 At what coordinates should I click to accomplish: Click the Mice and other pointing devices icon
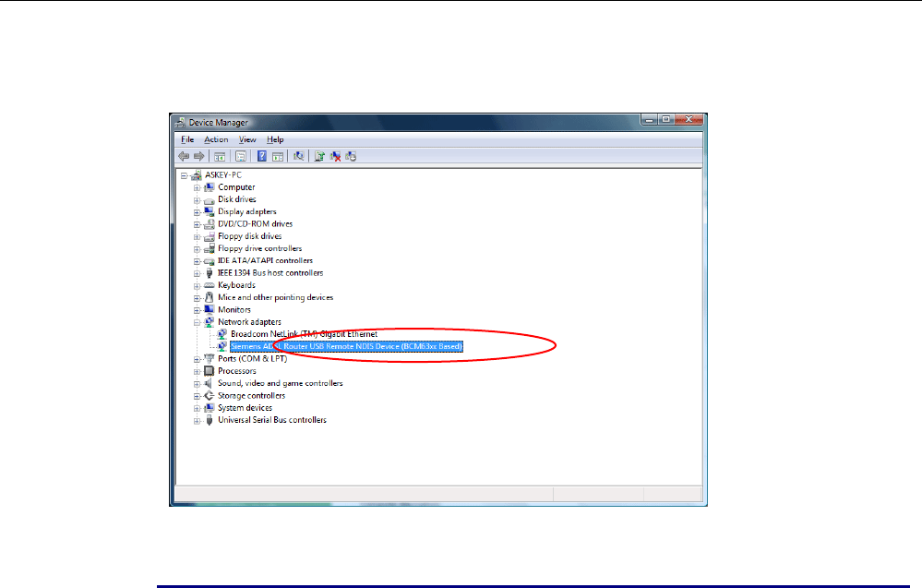209,297
